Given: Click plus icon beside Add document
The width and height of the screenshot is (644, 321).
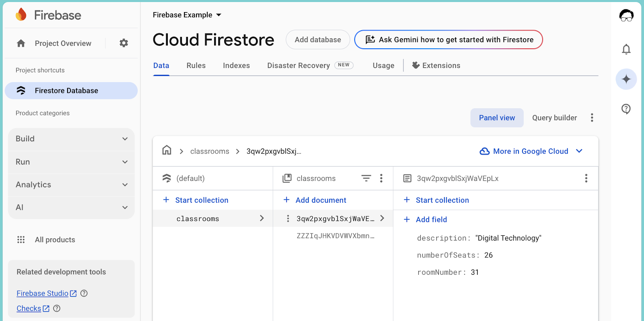Looking at the screenshot, I should (287, 200).
